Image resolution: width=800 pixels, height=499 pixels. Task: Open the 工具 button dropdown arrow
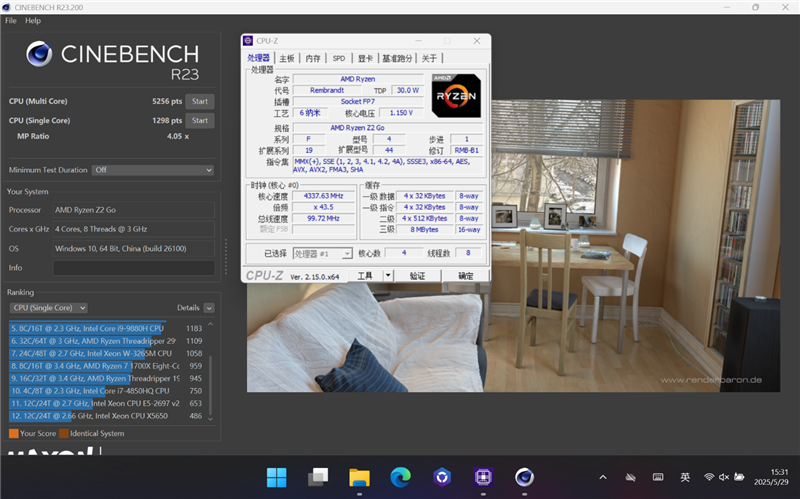(x=388, y=276)
